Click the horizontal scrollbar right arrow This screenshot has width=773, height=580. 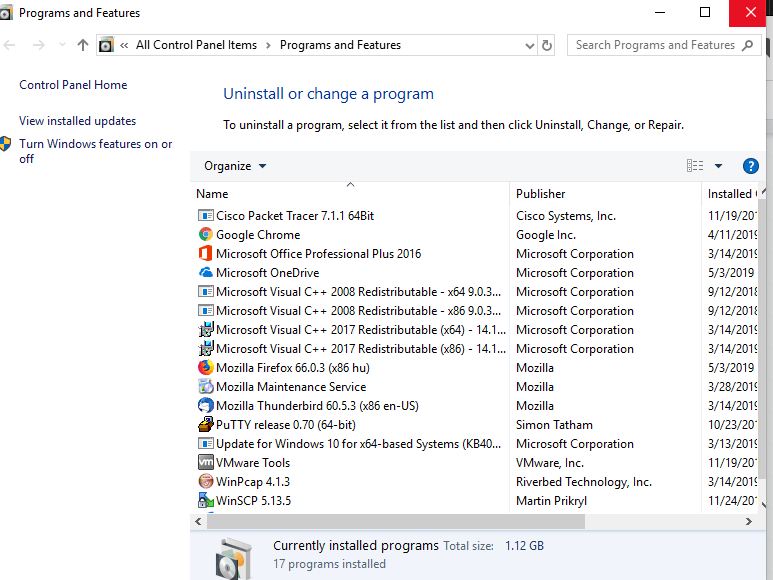click(x=748, y=521)
